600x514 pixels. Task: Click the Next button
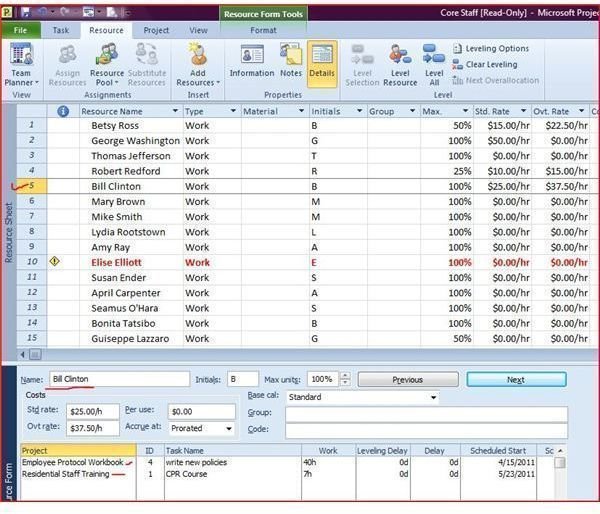tap(516, 380)
